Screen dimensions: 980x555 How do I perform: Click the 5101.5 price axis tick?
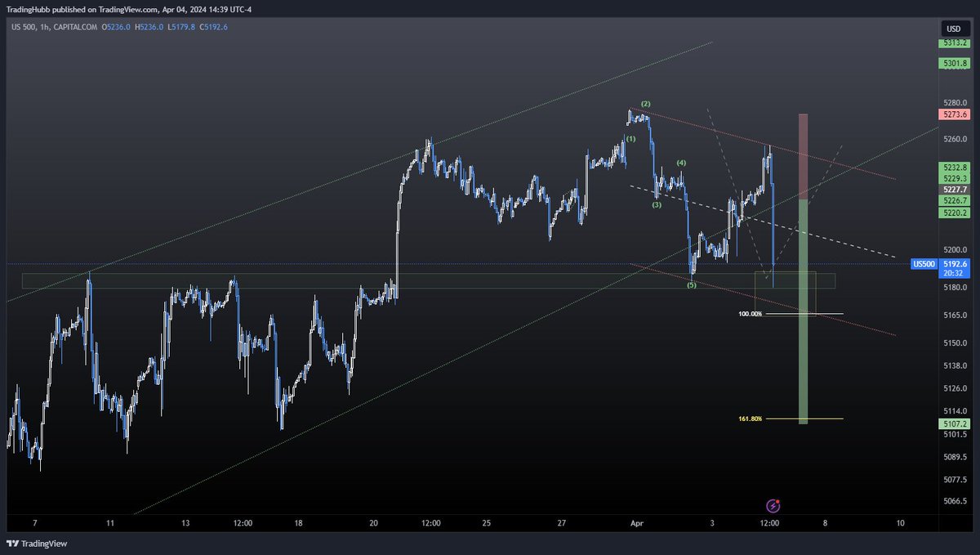[954, 434]
